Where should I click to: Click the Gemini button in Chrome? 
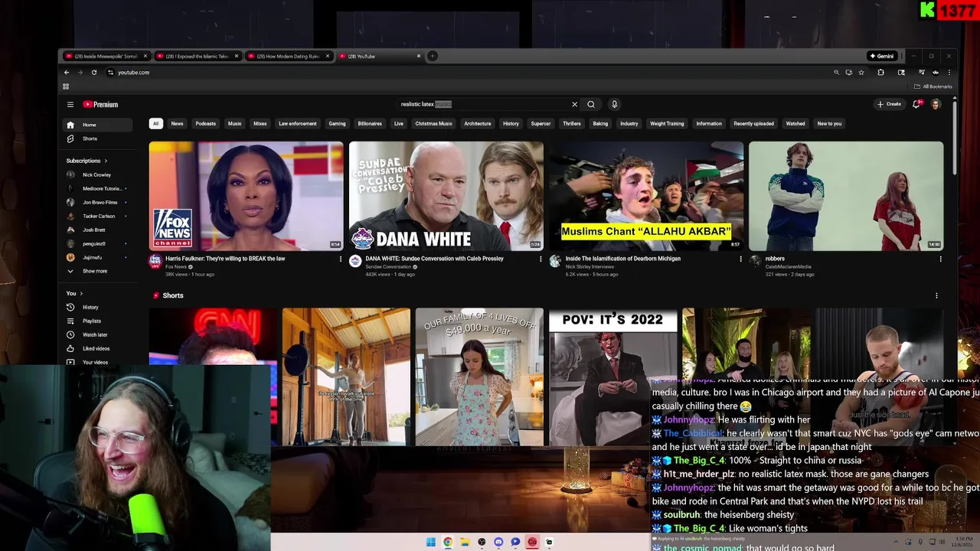point(882,56)
